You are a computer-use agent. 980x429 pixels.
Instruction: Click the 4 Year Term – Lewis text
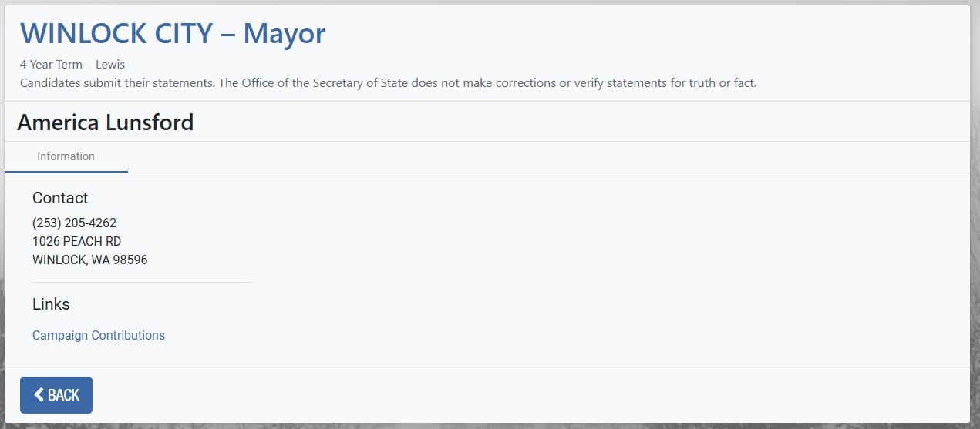pyautogui.click(x=72, y=65)
